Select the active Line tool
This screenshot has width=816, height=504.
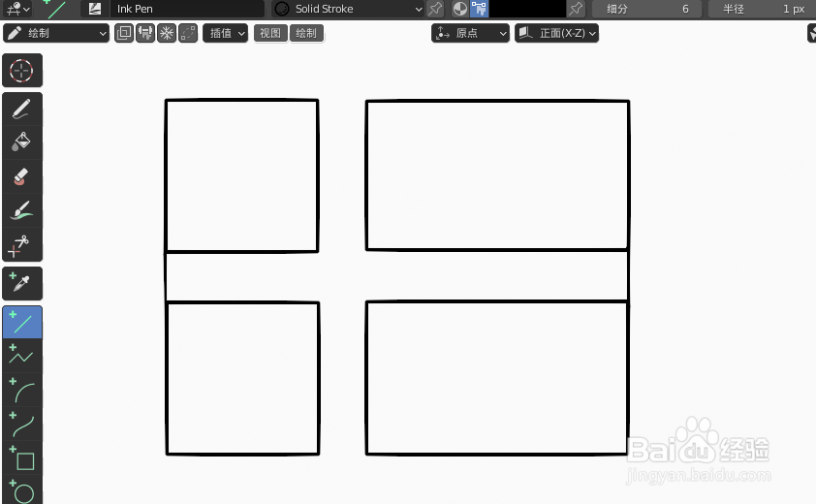point(22,323)
